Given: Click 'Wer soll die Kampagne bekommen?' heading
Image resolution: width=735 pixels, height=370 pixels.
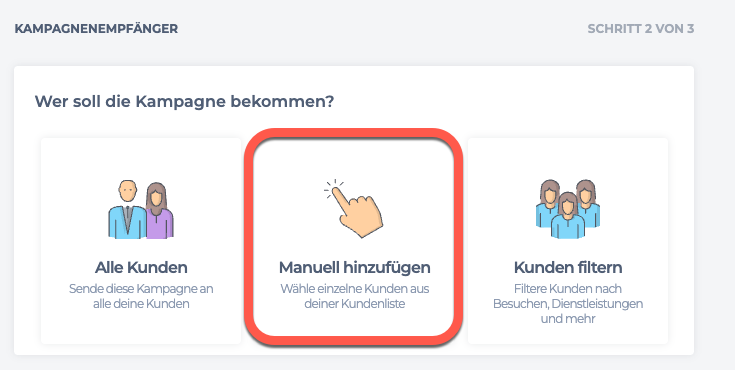Looking at the screenshot, I should click(x=184, y=101).
